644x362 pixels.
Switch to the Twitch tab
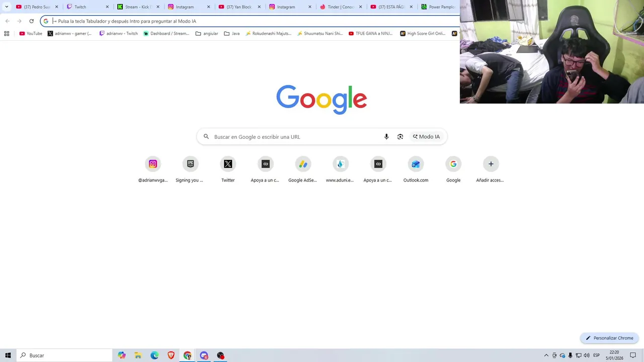coord(88,7)
